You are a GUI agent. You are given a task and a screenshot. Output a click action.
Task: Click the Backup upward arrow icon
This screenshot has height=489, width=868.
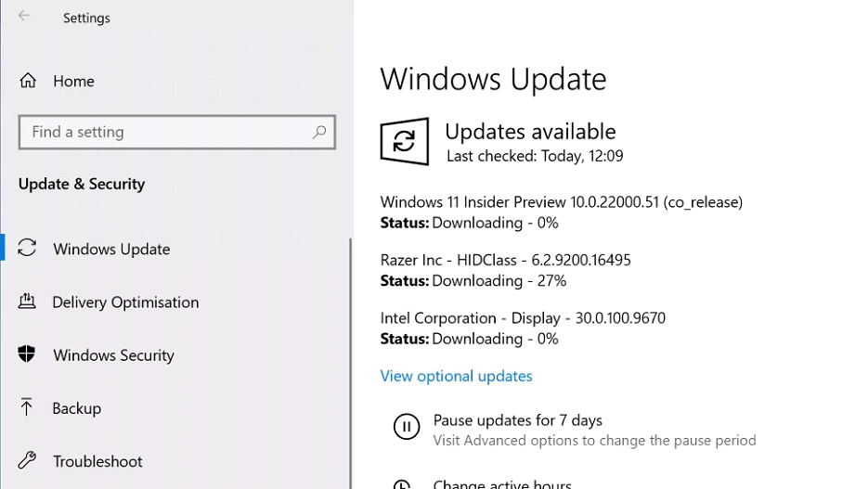26,407
